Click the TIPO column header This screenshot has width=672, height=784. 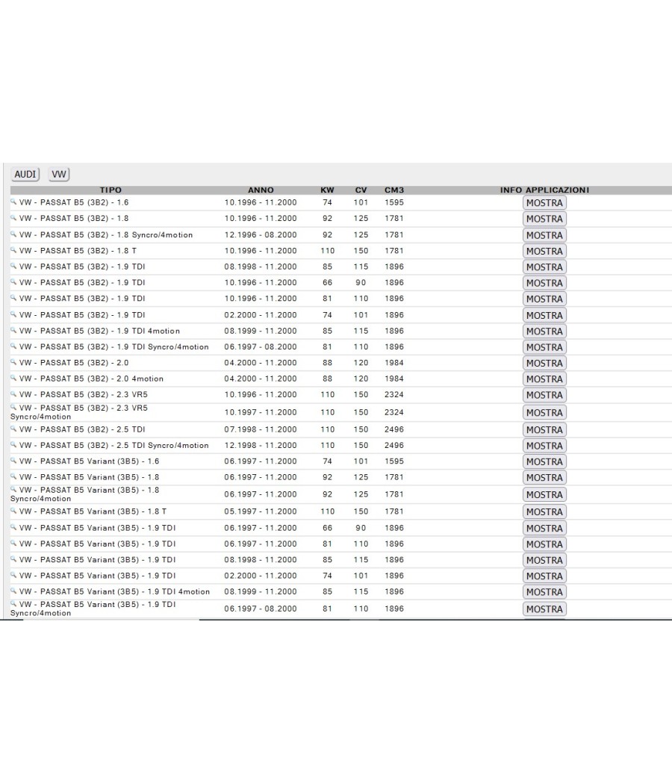coord(111,190)
